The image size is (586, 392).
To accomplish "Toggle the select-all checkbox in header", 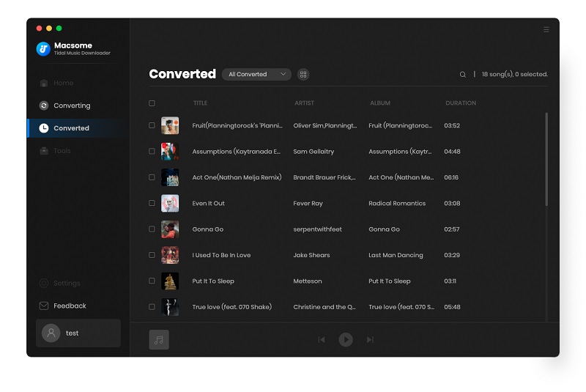I will pos(152,103).
